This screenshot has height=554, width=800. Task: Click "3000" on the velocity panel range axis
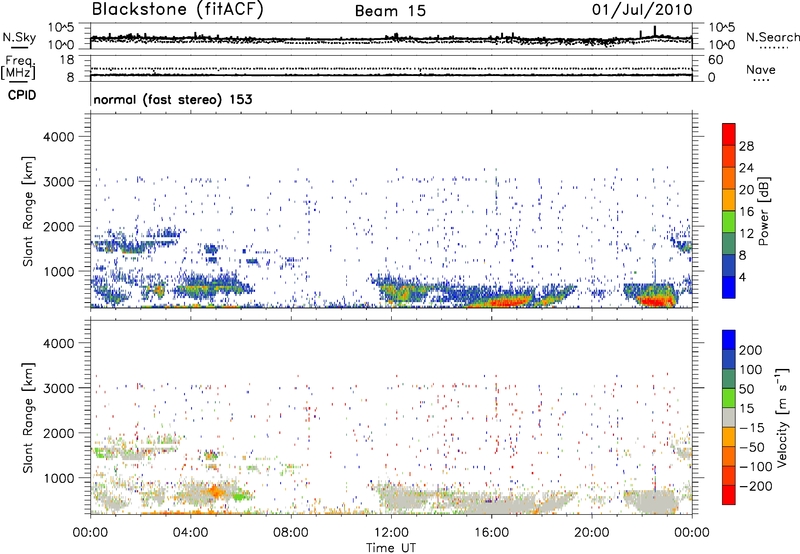59,388
